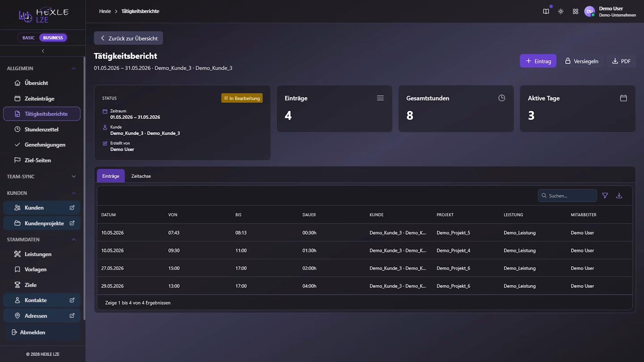Open Zeiteinträge in sidebar
The image size is (644, 362).
42,98
